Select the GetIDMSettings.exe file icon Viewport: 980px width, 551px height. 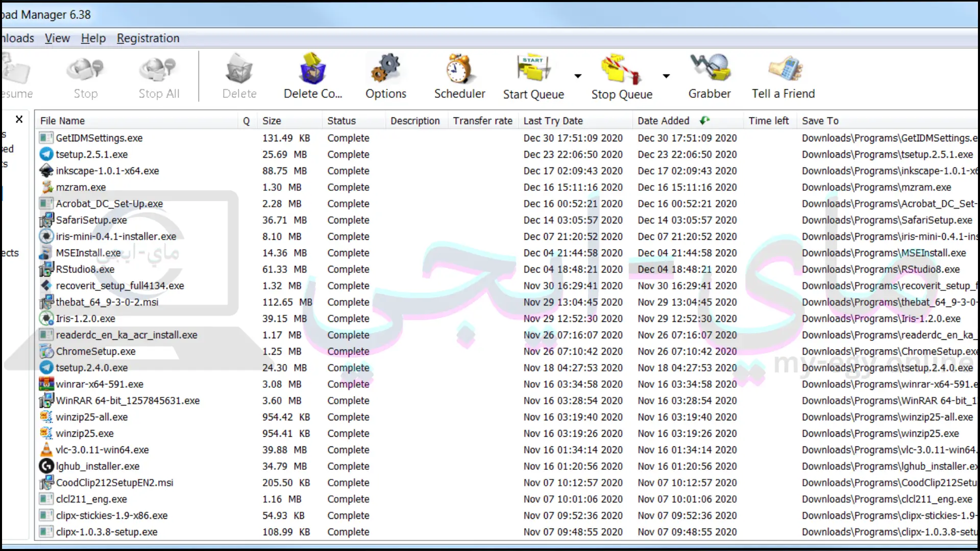[x=46, y=138]
